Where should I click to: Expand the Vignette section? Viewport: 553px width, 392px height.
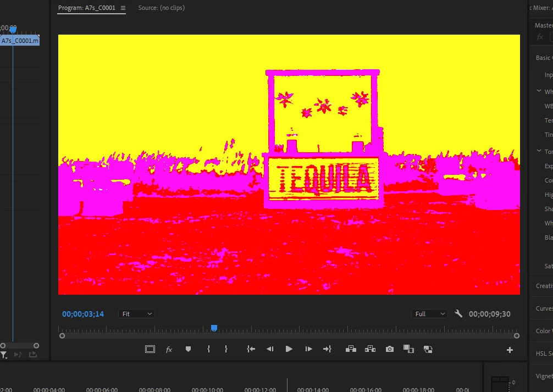click(544, 376)
